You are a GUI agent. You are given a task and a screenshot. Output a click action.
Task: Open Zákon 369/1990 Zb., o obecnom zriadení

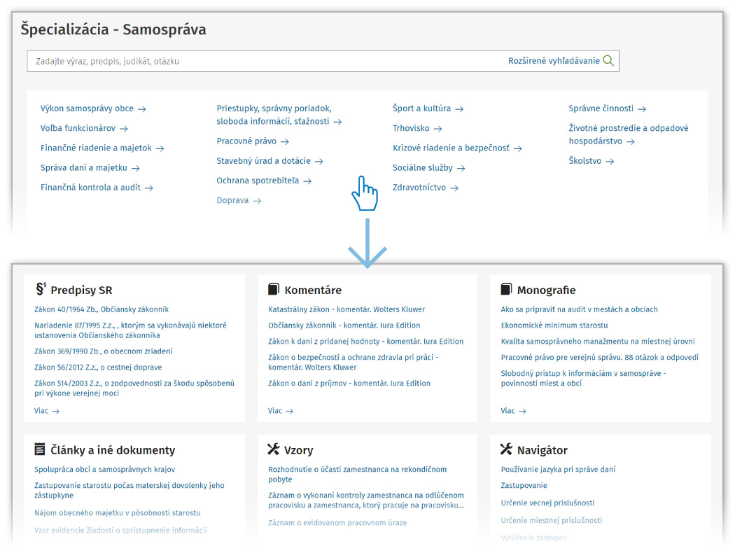point(103,351)
